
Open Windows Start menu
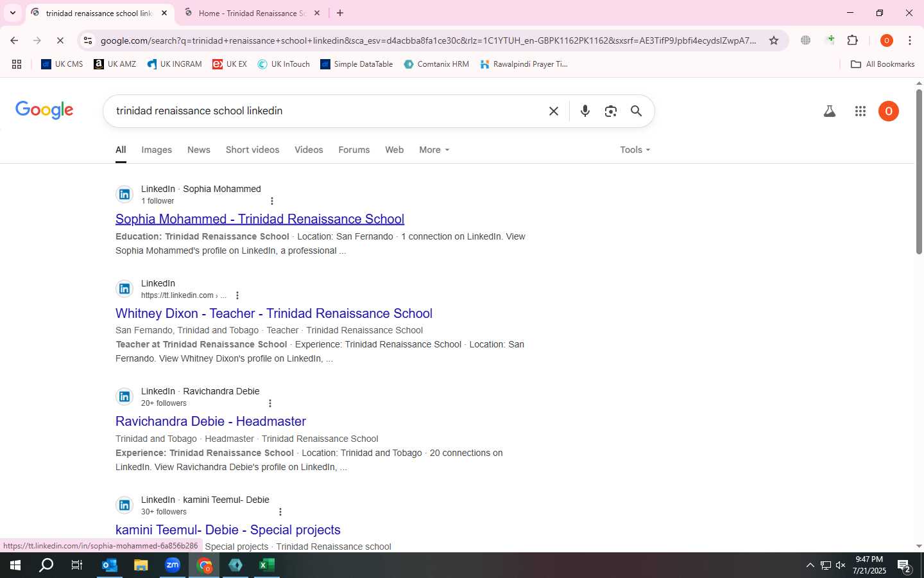point(15,565)
